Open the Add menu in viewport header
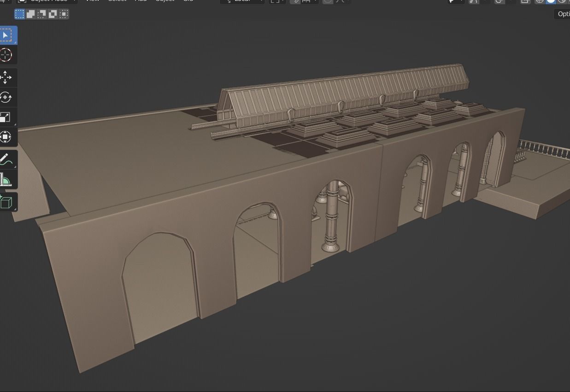This screenshot has width=570, height=392. coord(141,1)
